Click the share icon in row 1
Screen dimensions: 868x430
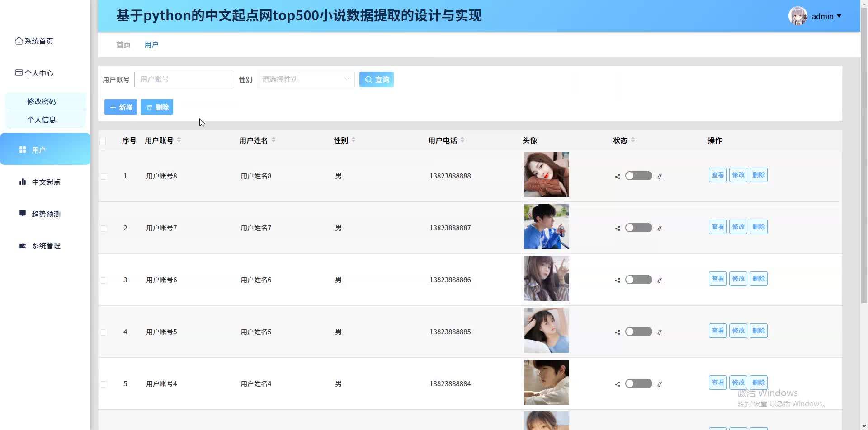click(x=618, y=177)
